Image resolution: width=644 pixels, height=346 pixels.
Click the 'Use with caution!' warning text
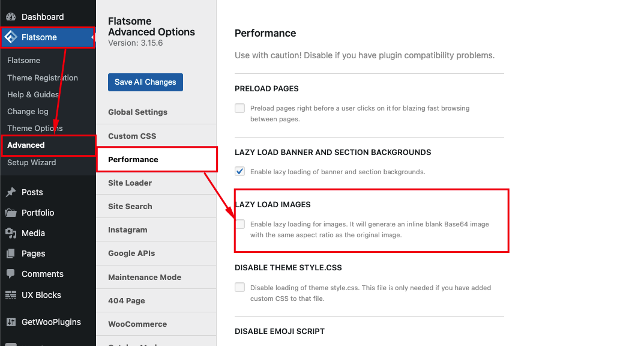pyautogui.click(x=365, y=55)
